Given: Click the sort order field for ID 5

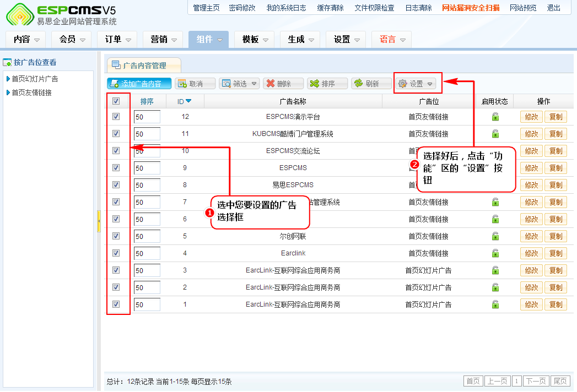Looking at the screenshot, I should 147,236.
